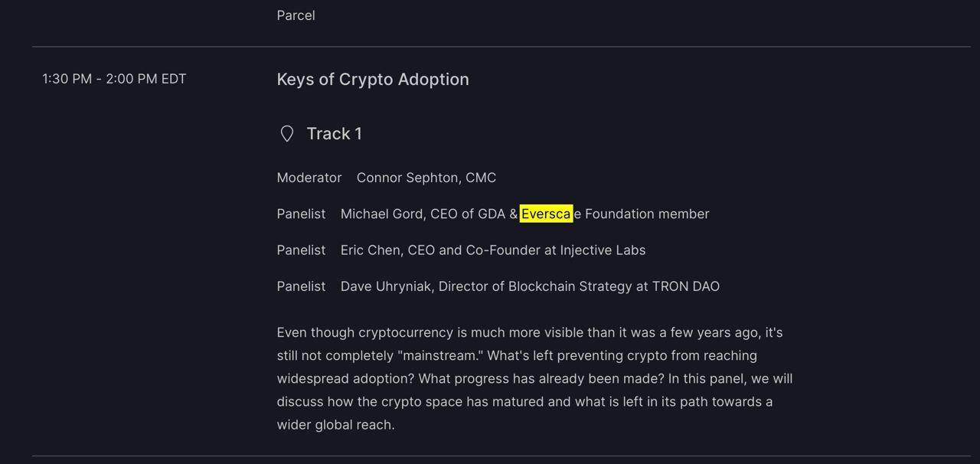Click "GDA" in Michael Gord's title

click(491, 214)
